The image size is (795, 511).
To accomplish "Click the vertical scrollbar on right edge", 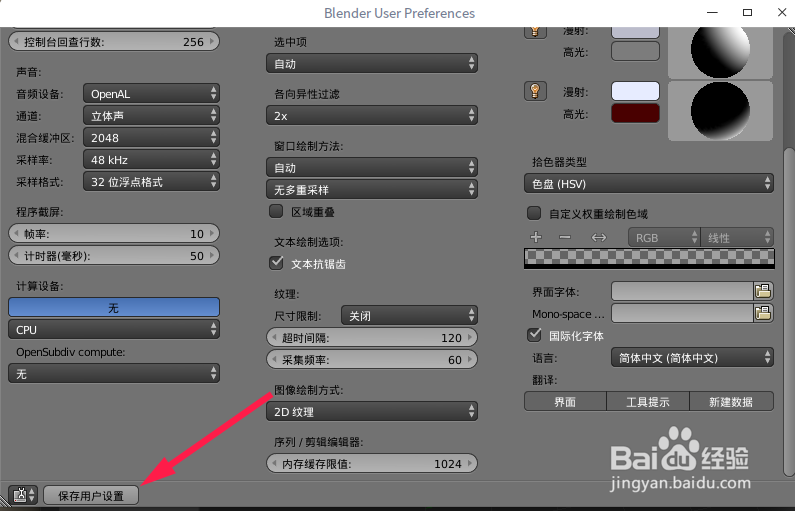I will click(x=789, y=312).
